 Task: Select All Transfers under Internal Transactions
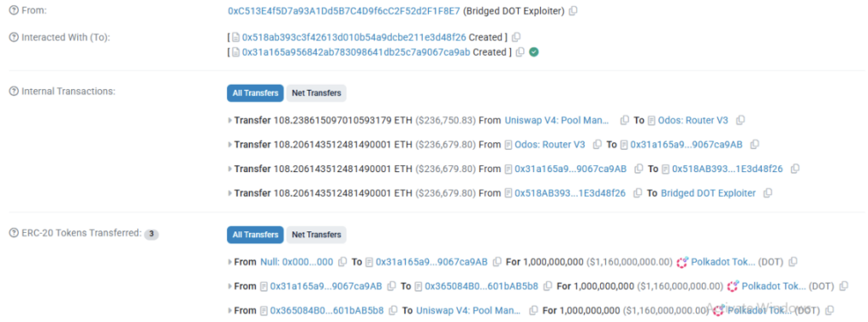coord(255,93)
